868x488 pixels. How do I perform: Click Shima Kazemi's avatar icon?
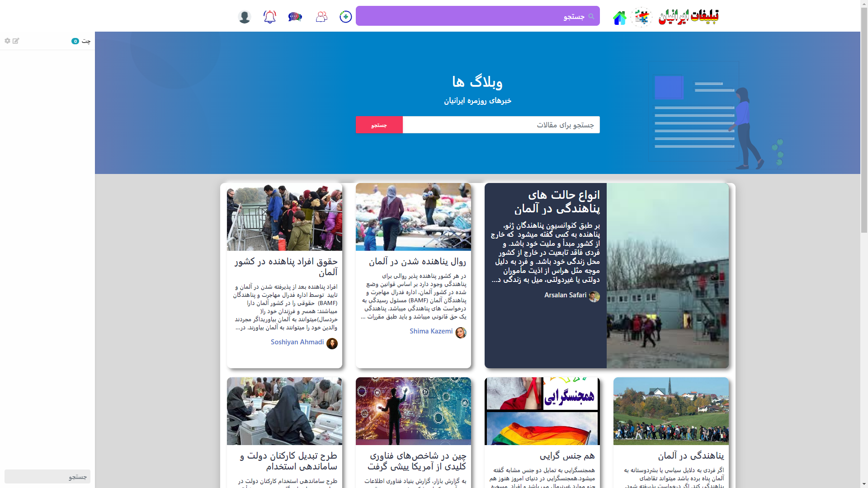pos(461,333)
